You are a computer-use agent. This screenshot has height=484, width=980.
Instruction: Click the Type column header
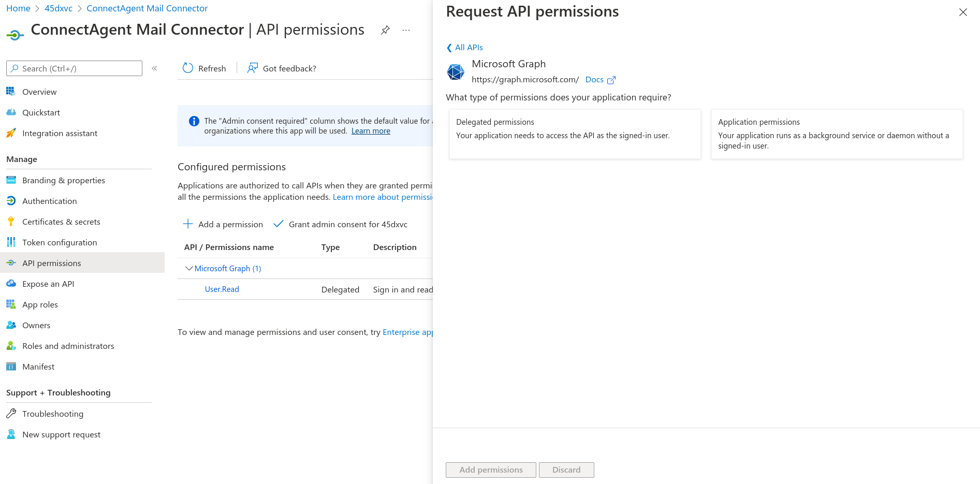click(330, 247)
